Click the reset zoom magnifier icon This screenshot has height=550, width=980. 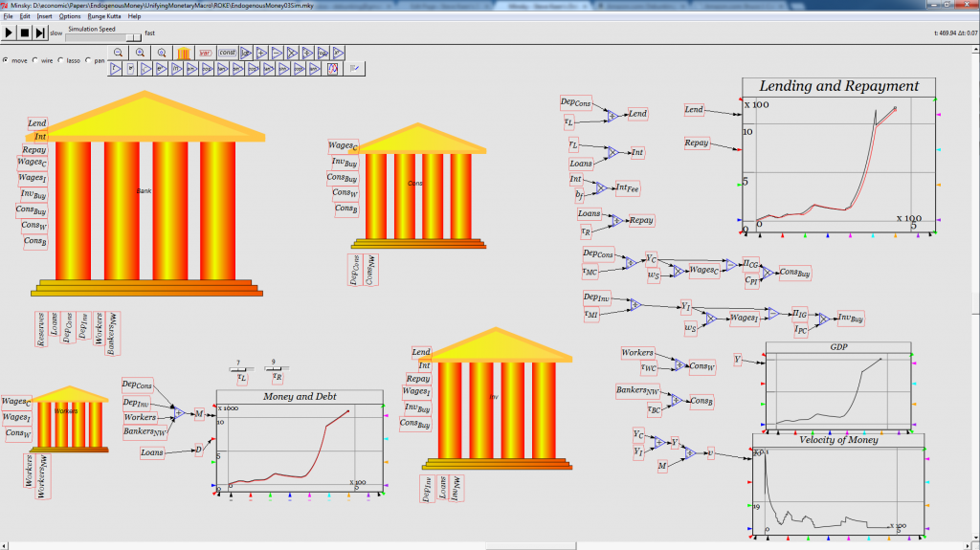[162, 53]
